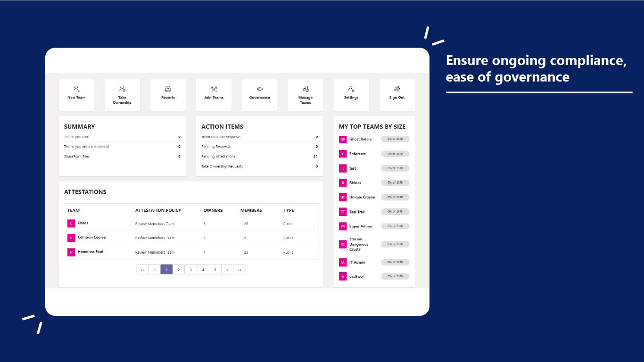
Task: Click the R badge for Rhinos
Action: pos(343,182)
